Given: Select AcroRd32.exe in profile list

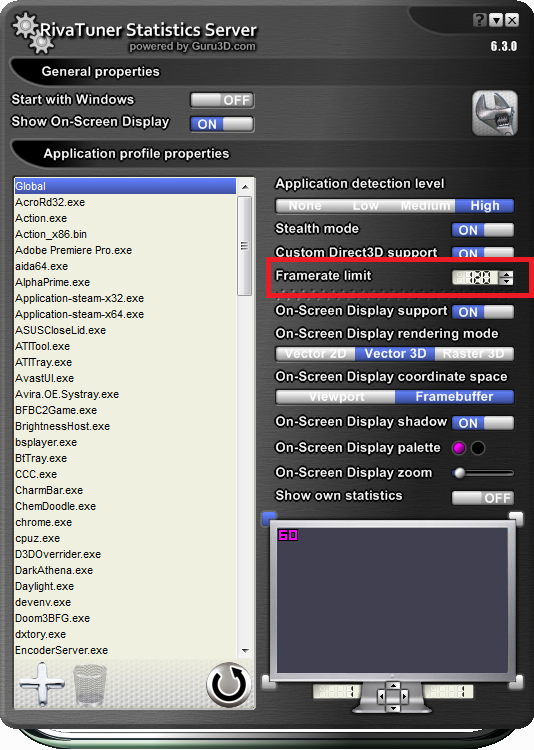Looking at the screenshot, I should pos(125,202).
